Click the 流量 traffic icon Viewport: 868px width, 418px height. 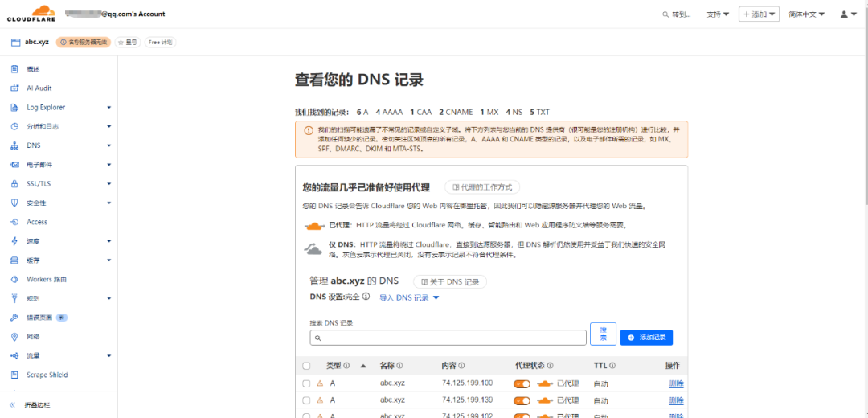pos(15,356)
